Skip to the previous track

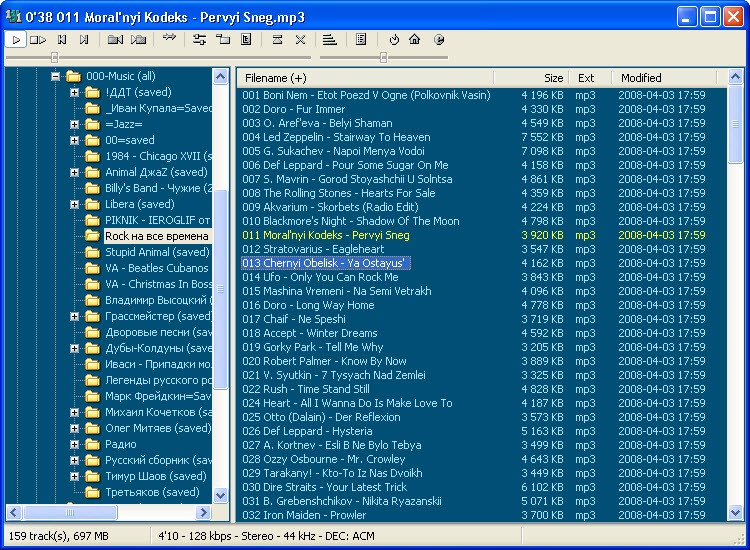click(62, 40)
